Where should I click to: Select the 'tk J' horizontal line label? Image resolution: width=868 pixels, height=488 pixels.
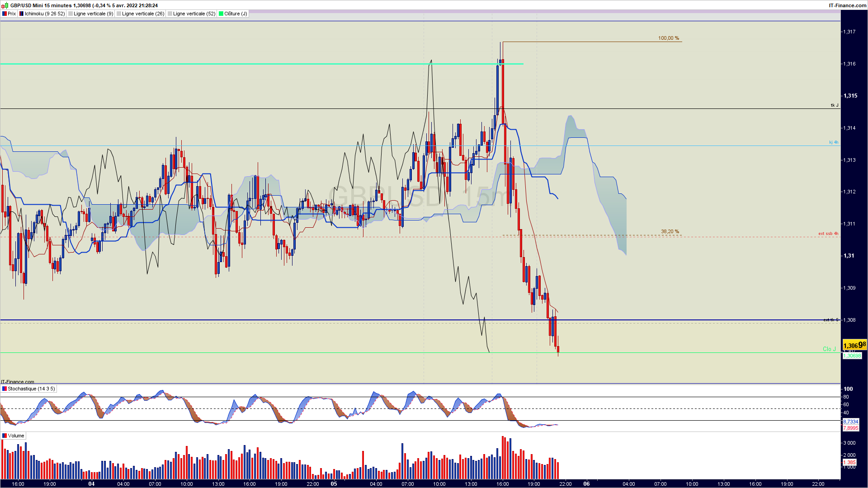[834, 105]
